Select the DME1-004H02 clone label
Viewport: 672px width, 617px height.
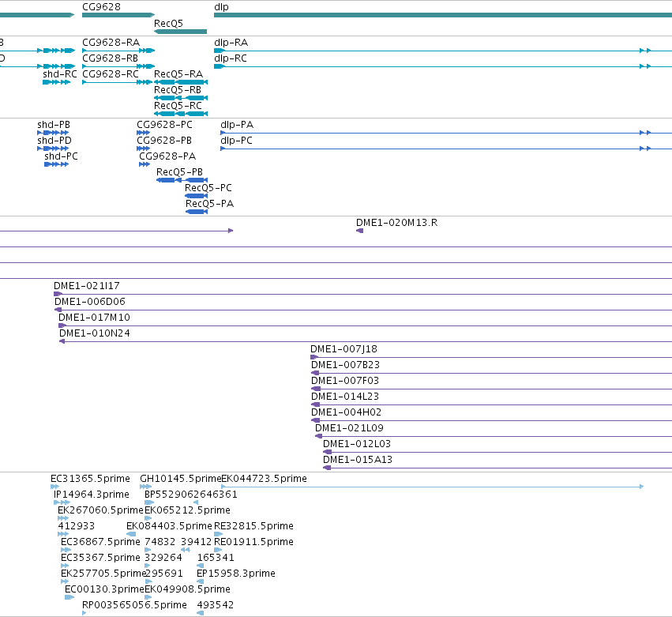click(x=347, y=413)
